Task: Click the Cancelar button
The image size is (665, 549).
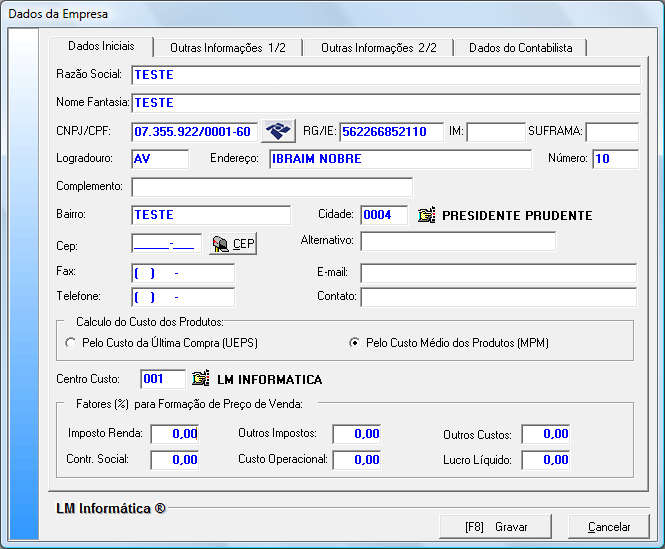Action: click(x=608, y=526)
